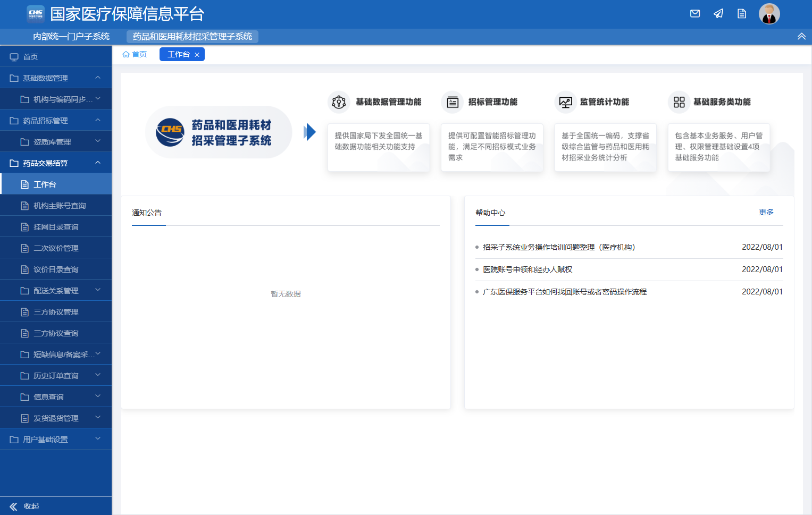Click document icon beside 二次议价管理

(24, 248)
